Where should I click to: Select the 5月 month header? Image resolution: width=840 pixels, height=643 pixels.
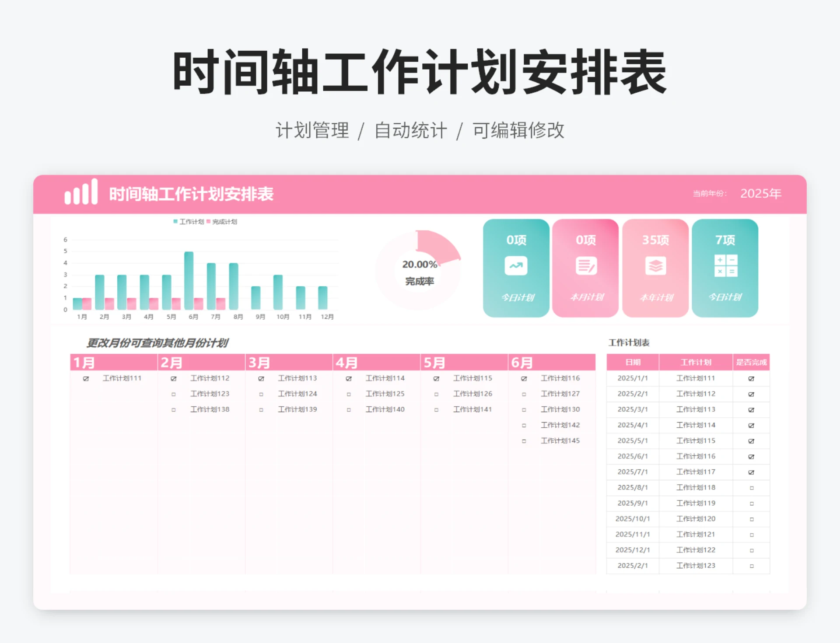pos(433,362)
